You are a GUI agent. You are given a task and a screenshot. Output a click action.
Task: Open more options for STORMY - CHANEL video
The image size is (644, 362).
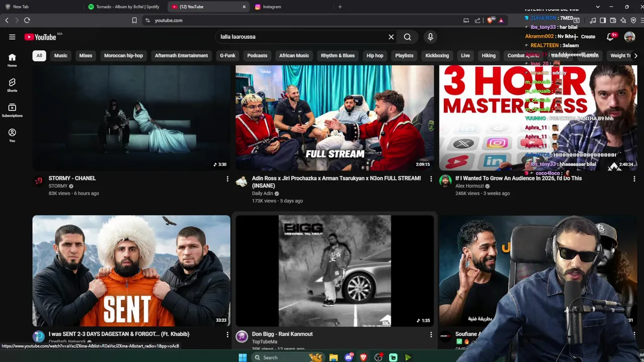[x=227, y=179]
